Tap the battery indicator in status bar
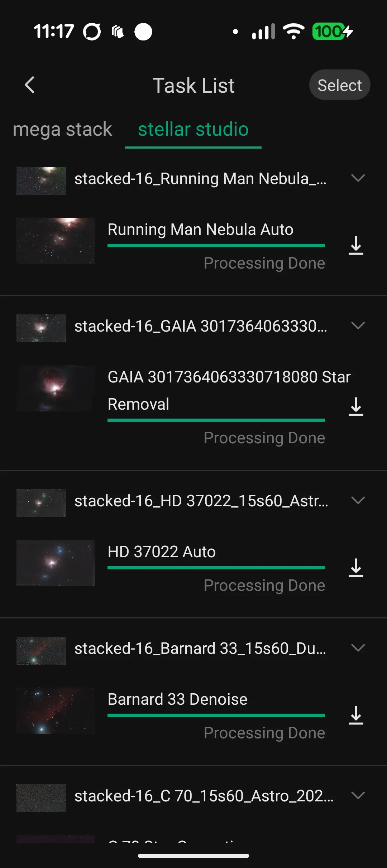The width and height of the screenshot is (387, 868). coord(333,32)
